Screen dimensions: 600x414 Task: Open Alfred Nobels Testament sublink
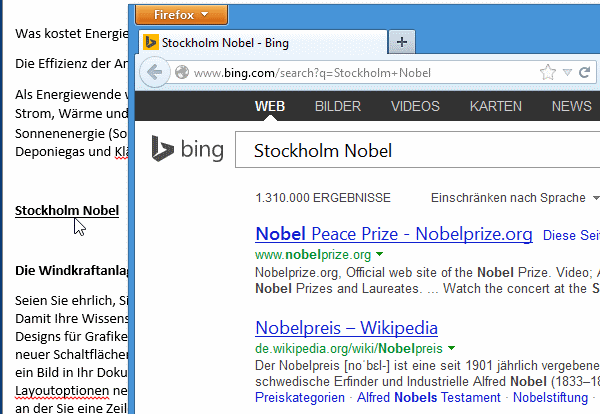tap(429, 398)
